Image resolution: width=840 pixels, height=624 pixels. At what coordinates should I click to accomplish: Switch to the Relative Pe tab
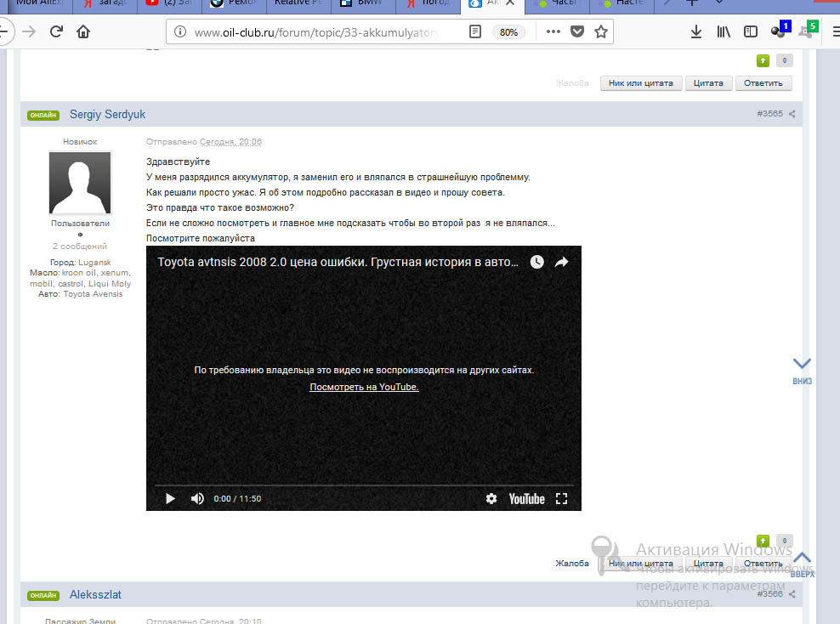pos(298,3)
